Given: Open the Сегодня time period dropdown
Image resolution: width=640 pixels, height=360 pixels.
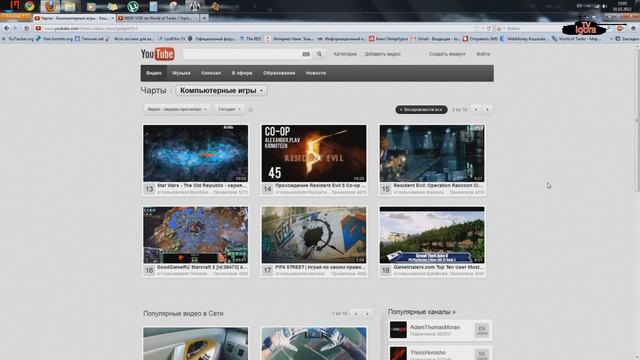Looking at the screenshot, I should pyautogui.click(x=229, y=109).
